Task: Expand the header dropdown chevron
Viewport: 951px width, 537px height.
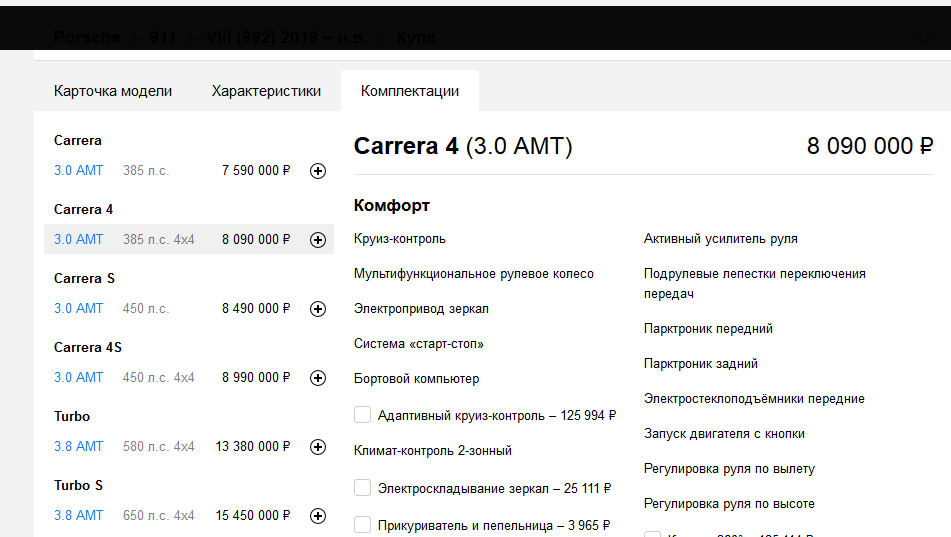Action: [x=924, y=38]
